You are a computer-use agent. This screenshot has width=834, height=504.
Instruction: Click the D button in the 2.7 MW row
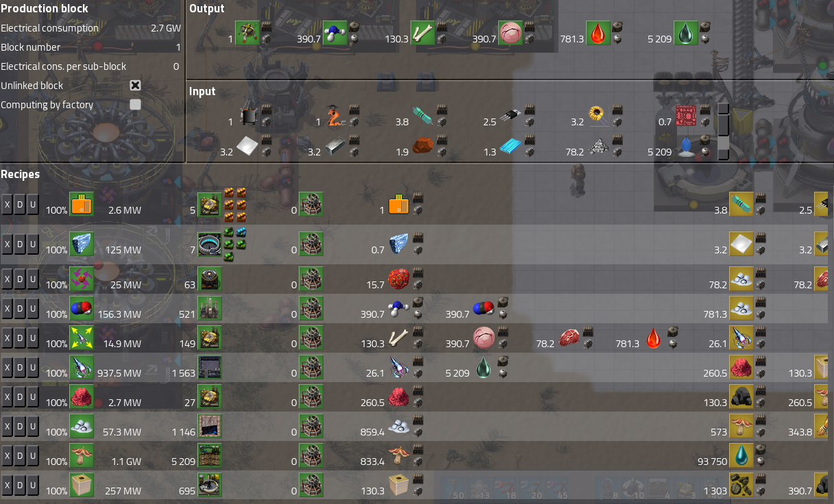click(x=20, y=397)
